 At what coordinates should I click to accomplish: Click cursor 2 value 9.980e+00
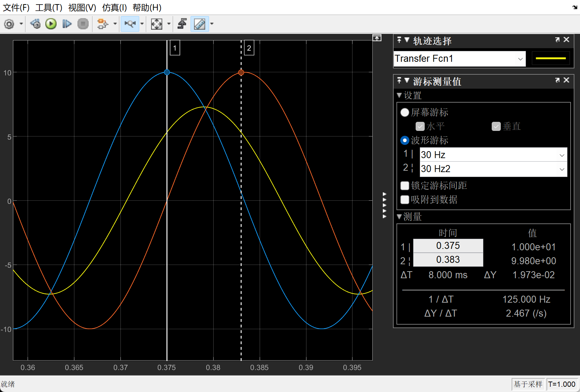pyautogui.click(x=534, y=261)
